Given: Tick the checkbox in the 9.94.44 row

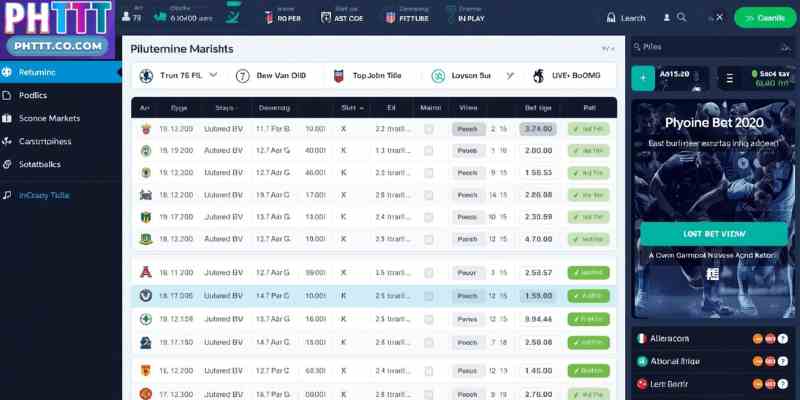Looking at the screenshot, I should [429, 319].
